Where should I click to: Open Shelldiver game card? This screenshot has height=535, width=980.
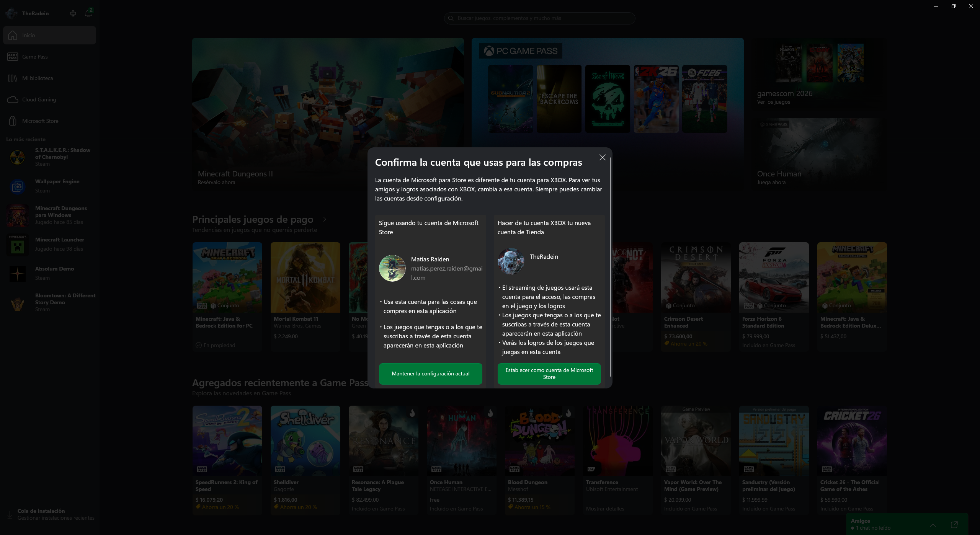pos(305,460)
